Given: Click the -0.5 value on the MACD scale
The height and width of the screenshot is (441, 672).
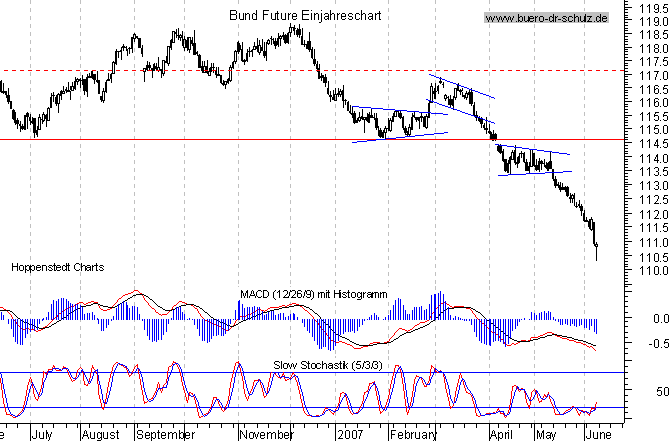Looking at the screenshot, I should [656, 343].
